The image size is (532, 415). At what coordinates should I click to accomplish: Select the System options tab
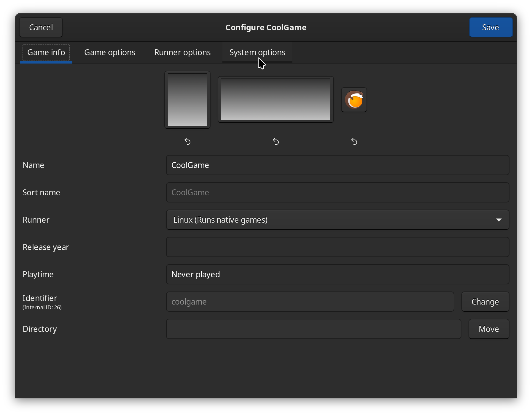click(257, 53)
